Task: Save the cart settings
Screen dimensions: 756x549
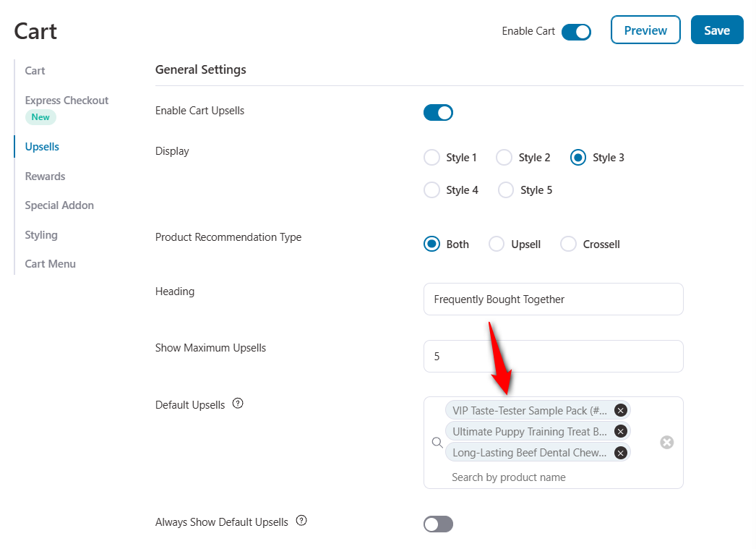Action: tap(717, 30)
